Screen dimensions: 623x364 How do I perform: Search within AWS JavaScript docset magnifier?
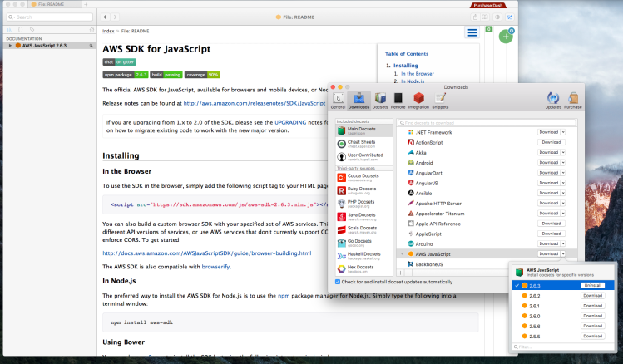tap(91, 46)
